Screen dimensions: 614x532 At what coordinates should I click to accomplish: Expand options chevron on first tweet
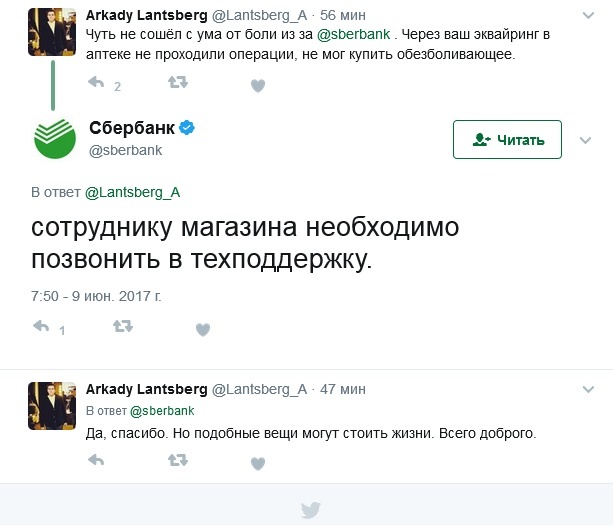tap(585, 17)
